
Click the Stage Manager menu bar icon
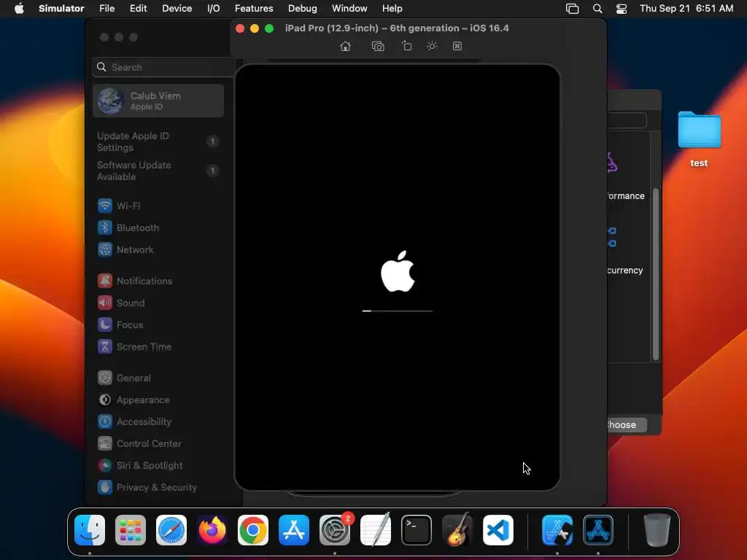tap(572, 9)
